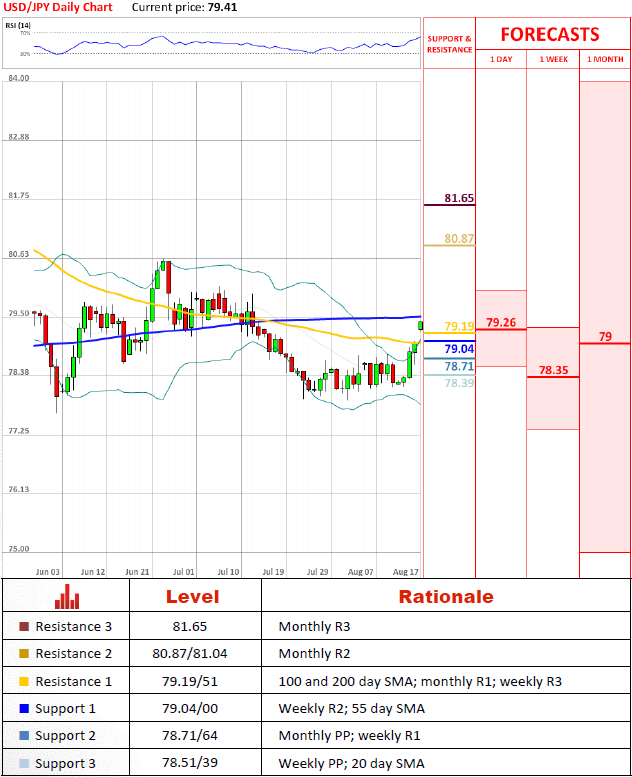The height and width of the screenshot is (777, 632).
Task: Click the Resistance 3 color swatch
Action: tap(24, 626)
